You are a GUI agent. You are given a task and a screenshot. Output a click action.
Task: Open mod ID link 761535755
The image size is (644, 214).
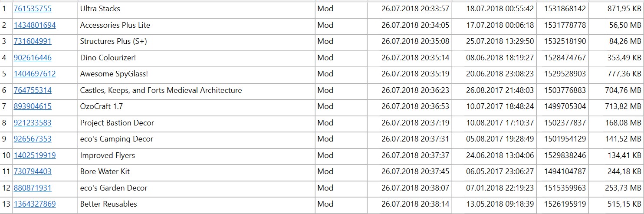33,9
